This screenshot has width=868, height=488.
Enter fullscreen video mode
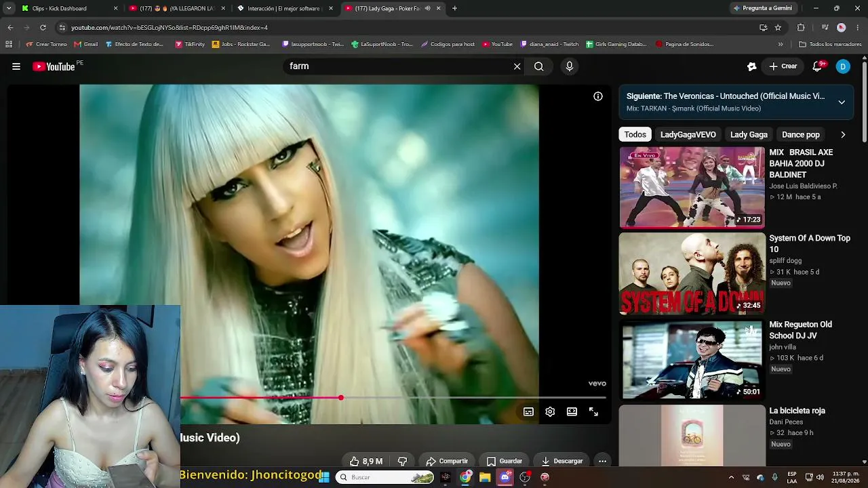pos(593,411)
